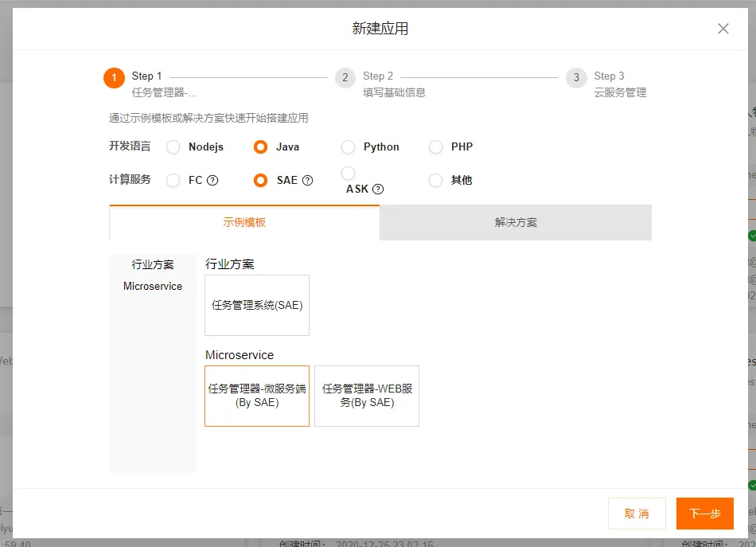The height and width of the screenshot is (547, 756).
Task: Click the 填写基础信息 step label
Action: (x=395, y=92)
